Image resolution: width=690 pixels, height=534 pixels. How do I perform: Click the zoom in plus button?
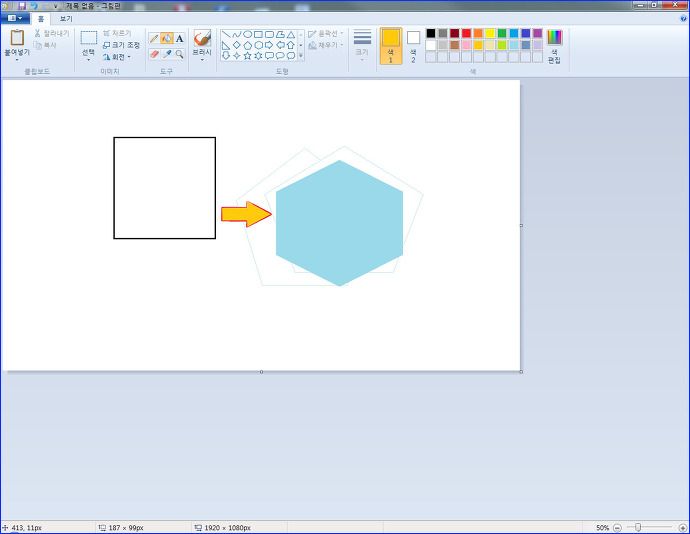point(683,527)
